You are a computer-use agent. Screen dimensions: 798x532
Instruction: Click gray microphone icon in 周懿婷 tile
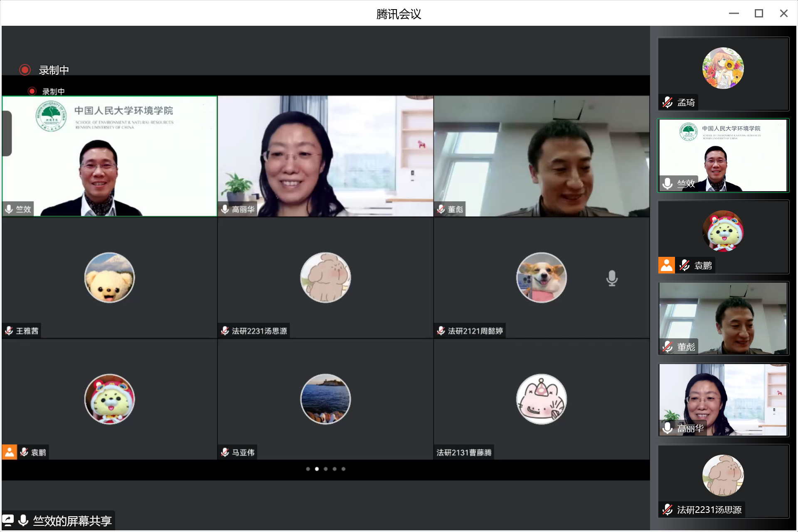click(611, 278)
